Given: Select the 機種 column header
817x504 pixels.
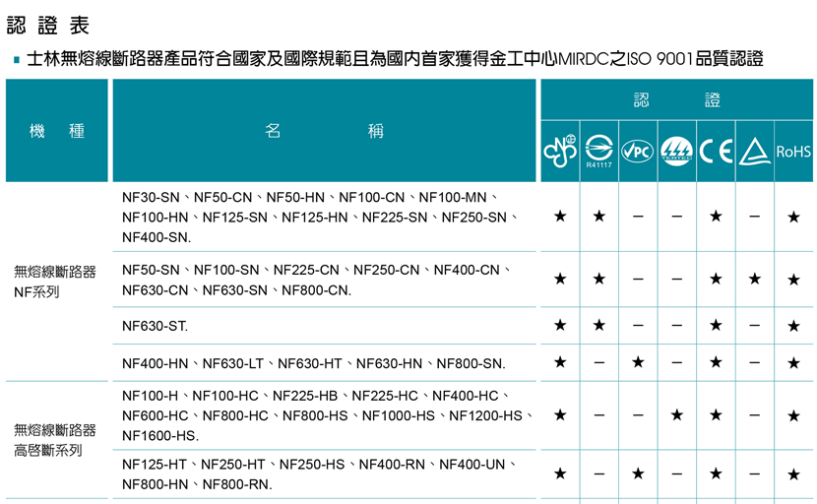Looking at the screenshot, I should click(57, 130).
